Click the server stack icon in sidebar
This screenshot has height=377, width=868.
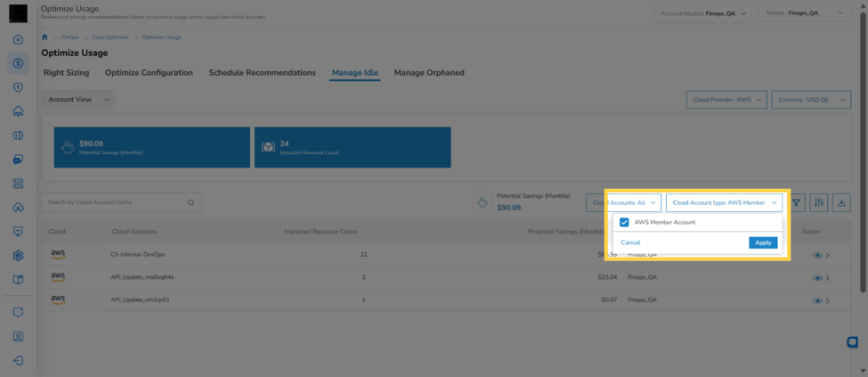(19, 184)
